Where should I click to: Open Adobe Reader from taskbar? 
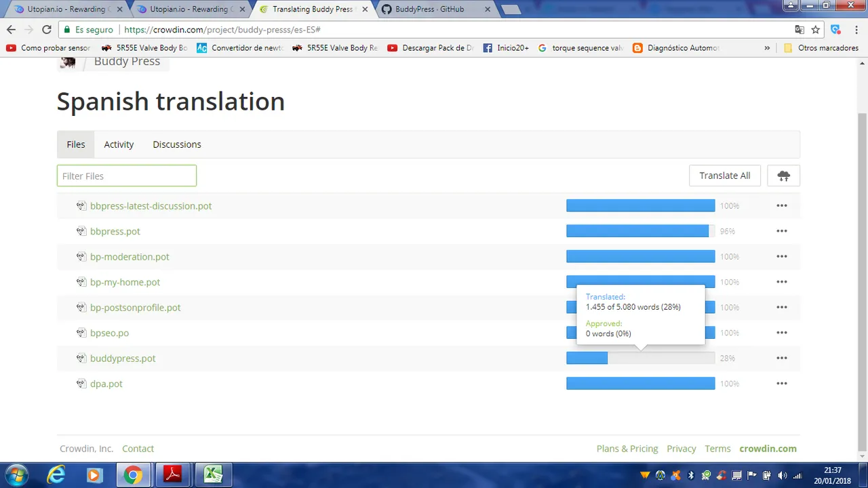[x=172, y=475]
